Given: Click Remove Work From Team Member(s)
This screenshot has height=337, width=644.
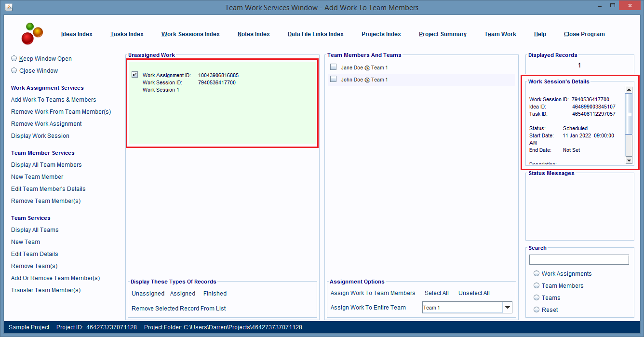Looking at the screenshot, I should coord(61,112).
